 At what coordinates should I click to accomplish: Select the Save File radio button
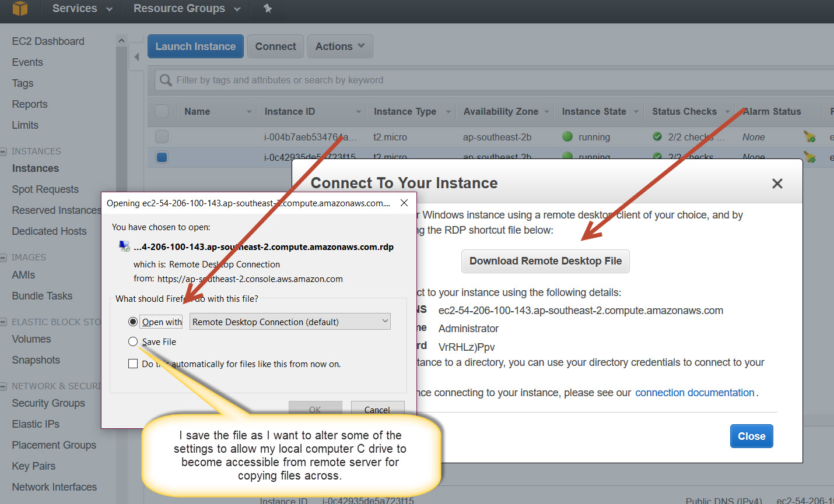[x=133, y=341]
